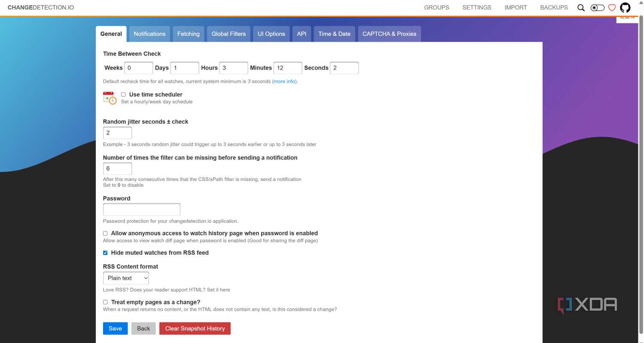Select the General tab
The image size is (644, 343).
click(111, 34)
